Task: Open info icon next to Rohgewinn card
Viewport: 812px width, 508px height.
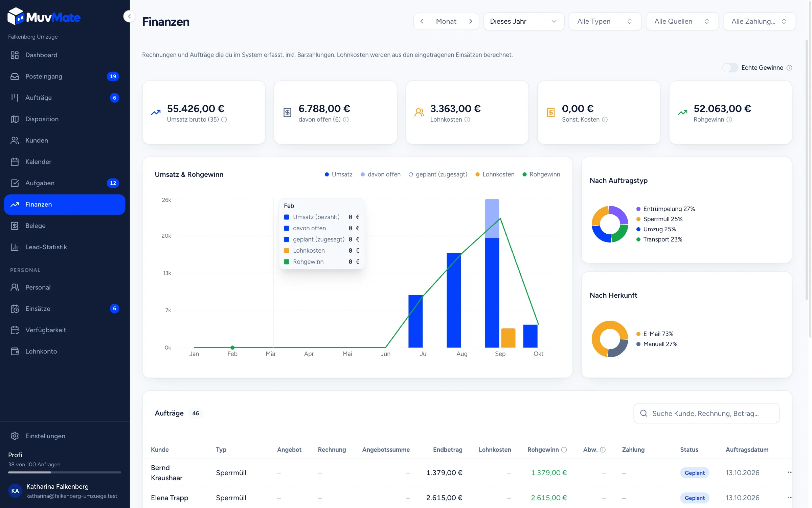Action: click(x=729, y=120)
